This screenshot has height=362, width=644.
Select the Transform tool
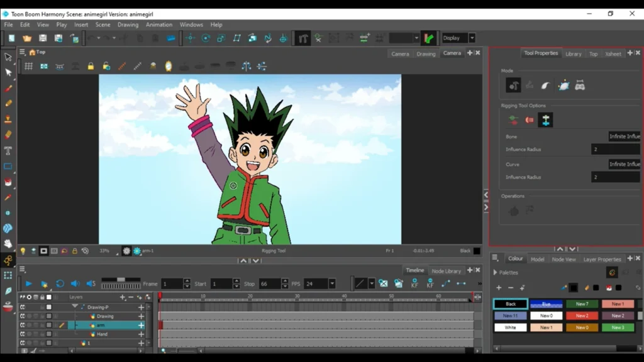point(8,72)
